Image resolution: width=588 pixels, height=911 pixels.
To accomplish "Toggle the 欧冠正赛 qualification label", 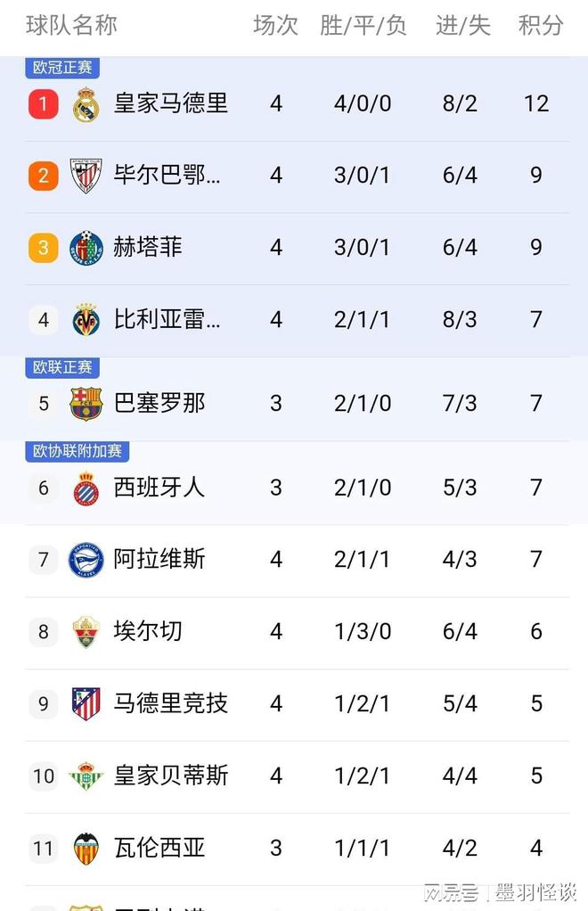I will coord(62,67).
